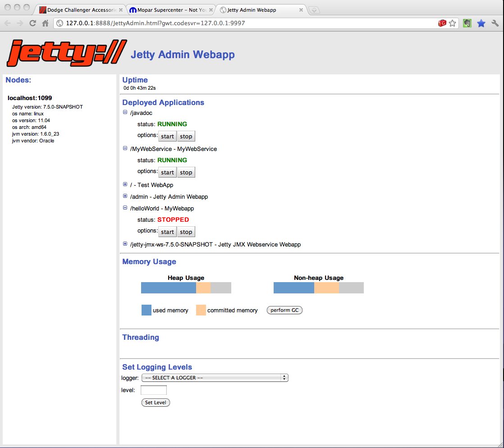Start the stopped /helloWorld application
504x448 pixels.
(x=167, y=232)
